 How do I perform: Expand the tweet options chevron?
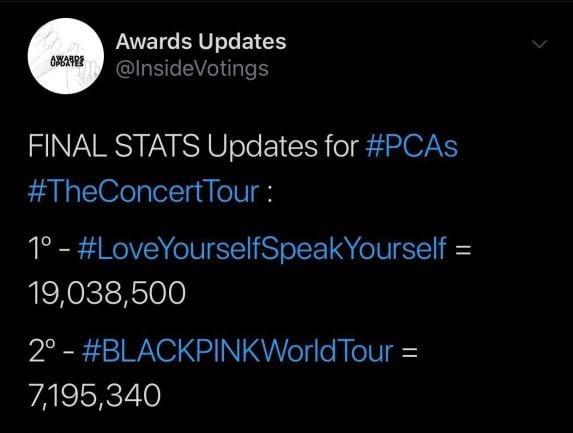point(539,44)
